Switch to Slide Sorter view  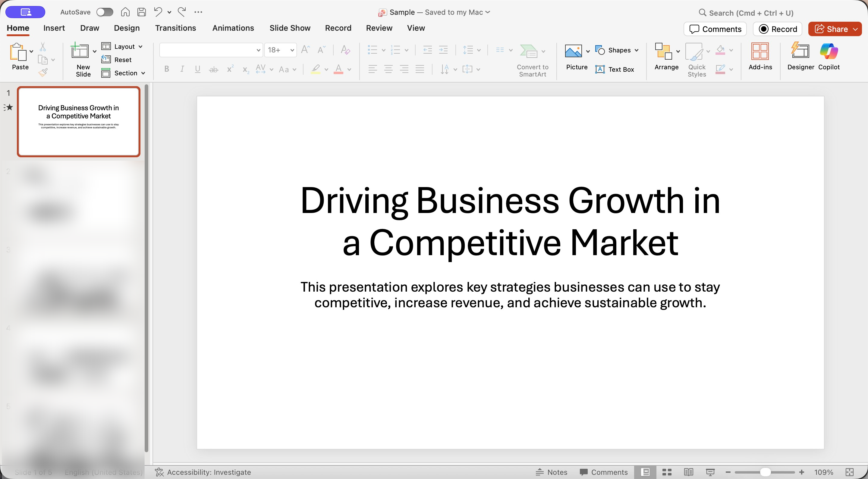(x=666, y=472)
